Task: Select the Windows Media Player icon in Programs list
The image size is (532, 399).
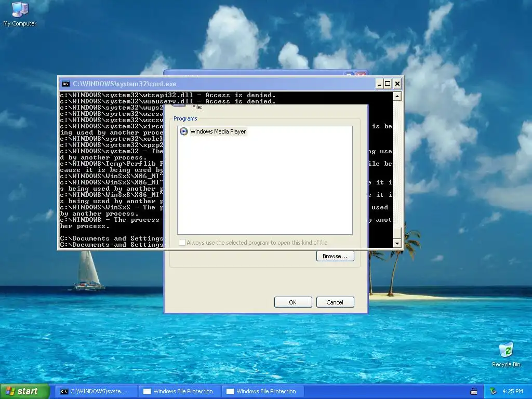Action: coord(183,131)
